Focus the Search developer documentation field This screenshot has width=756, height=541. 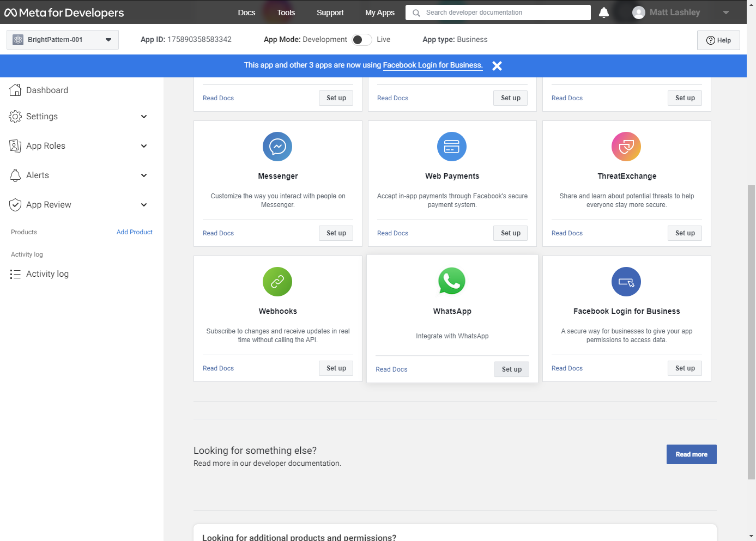498,13
